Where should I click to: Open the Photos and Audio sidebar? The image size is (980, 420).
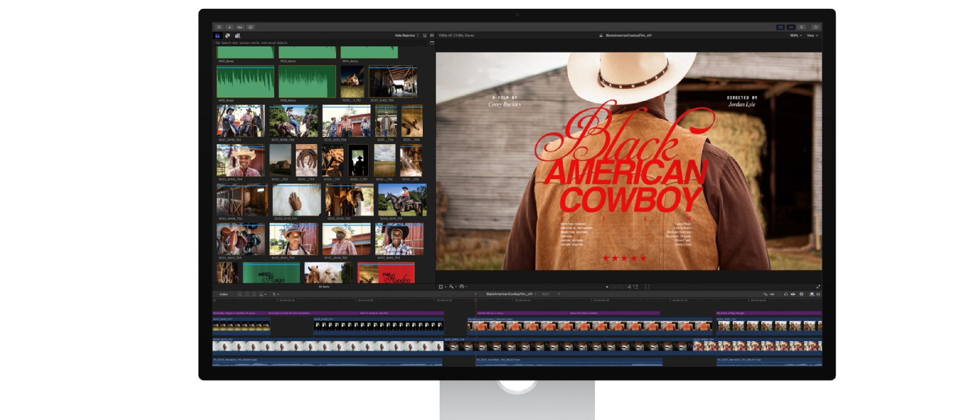coord(227,35)
